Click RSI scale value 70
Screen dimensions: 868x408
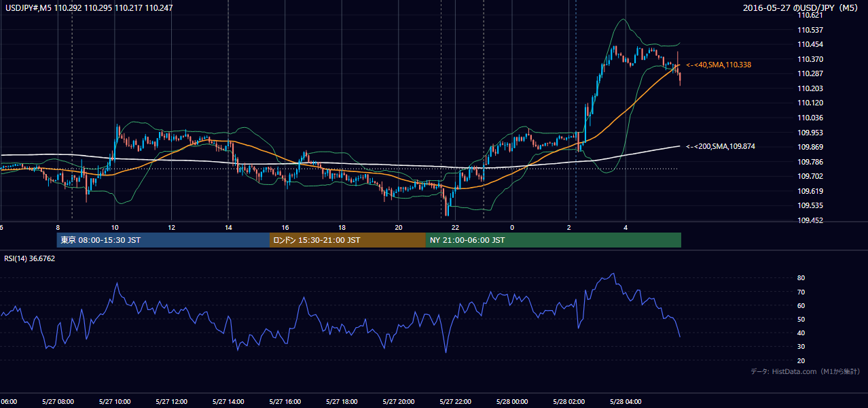click(x=801, y=292)
